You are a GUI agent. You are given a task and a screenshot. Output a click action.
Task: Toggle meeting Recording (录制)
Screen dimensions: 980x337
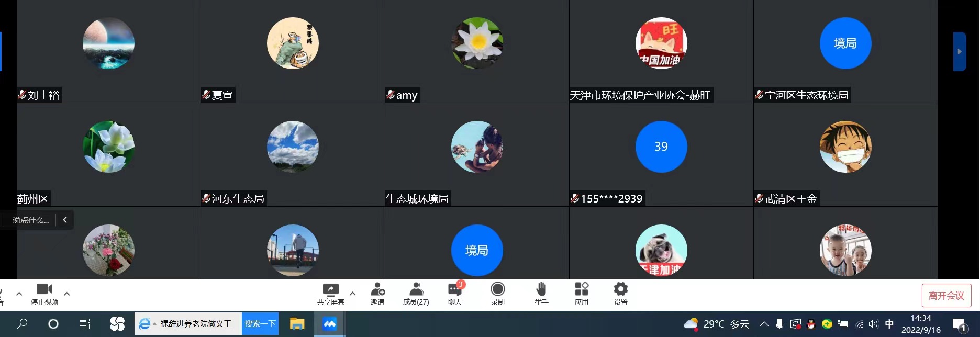click(497, 294)
